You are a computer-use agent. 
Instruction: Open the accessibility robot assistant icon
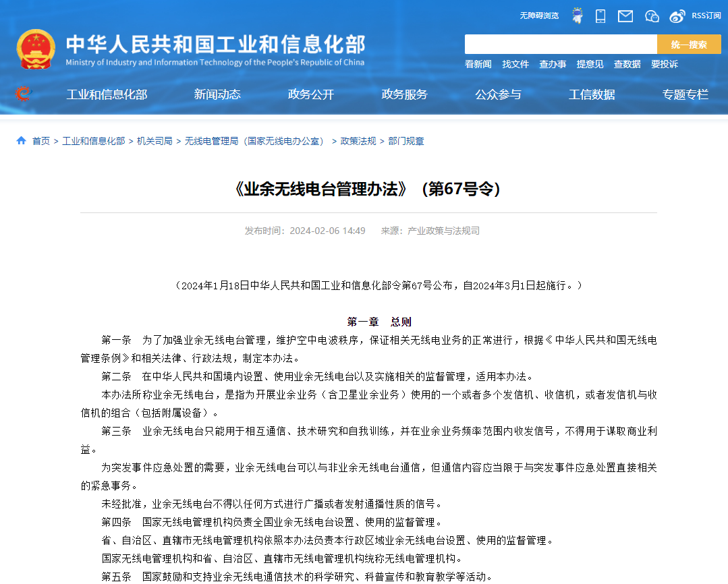578,16
